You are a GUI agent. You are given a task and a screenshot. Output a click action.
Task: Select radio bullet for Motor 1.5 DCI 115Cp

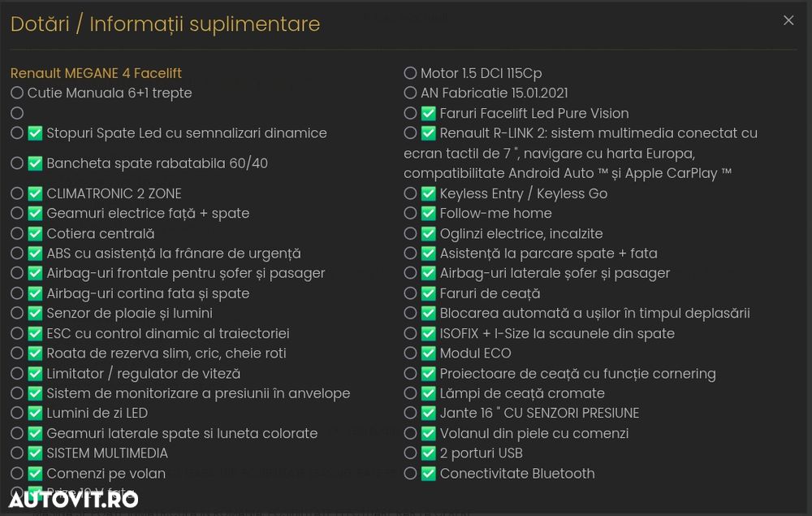click(x=410, y=73)
